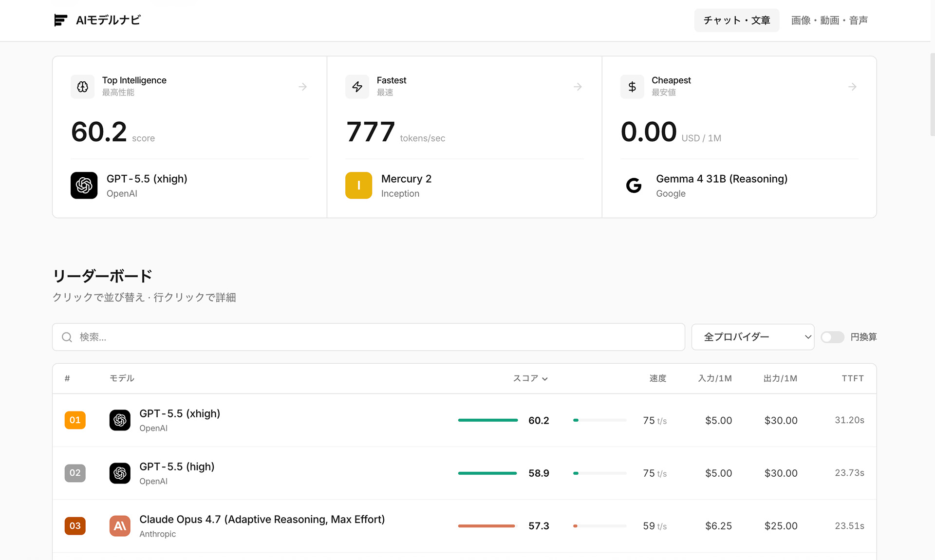Click the $25.00 output price cell

point(781,526)
